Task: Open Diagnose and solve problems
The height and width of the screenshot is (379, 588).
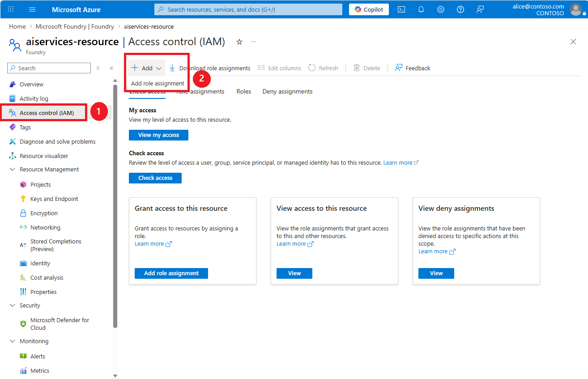Action: (58, 141)
